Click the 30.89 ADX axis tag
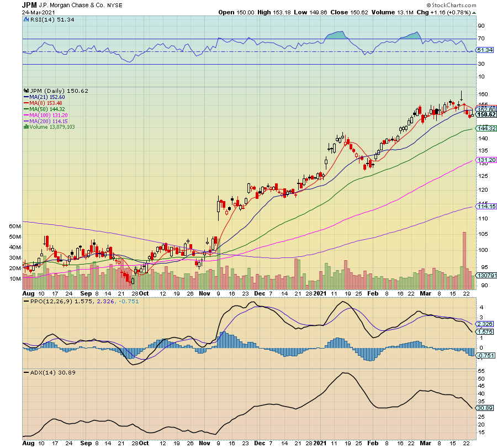497x448 pixels. 485,408
